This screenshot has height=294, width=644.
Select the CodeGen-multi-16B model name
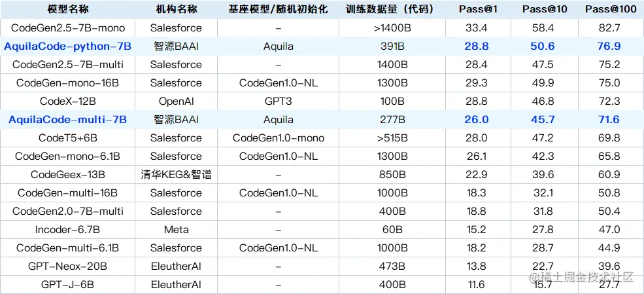tap(68, 193)
